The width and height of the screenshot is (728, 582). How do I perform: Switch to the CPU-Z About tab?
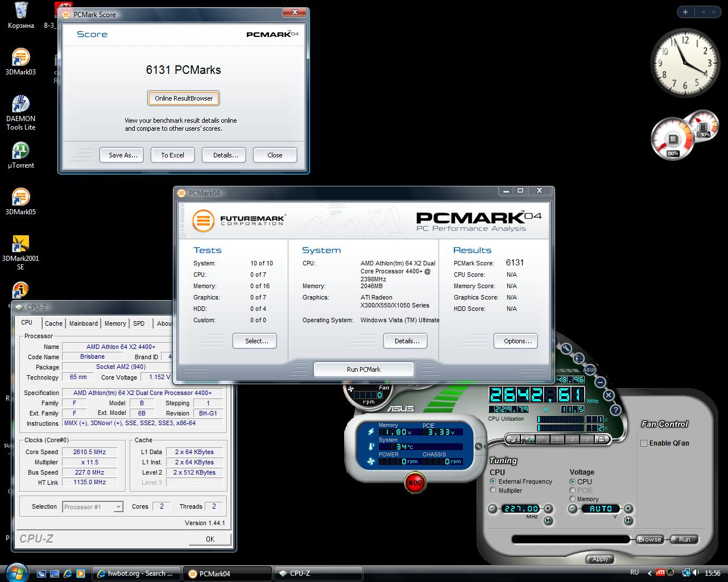point(164,323)
